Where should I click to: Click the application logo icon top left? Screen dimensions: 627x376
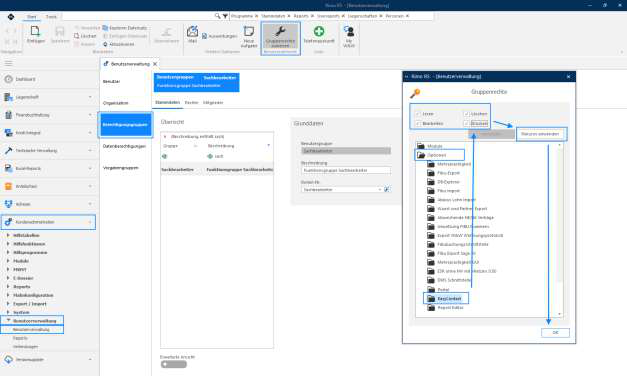pyautogui.click(x=11, y=16)
